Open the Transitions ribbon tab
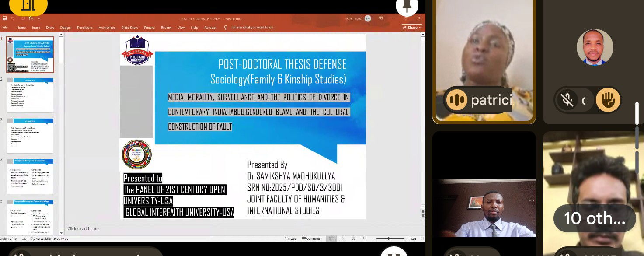644x256 pixels. pyautogui.click(x=84, y=28)
